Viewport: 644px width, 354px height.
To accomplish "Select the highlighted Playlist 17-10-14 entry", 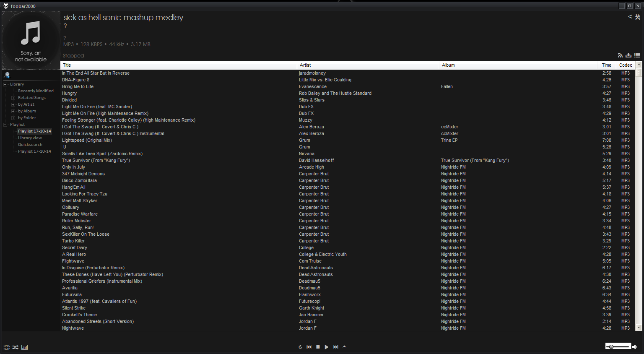I will click(x=34, y=131).
